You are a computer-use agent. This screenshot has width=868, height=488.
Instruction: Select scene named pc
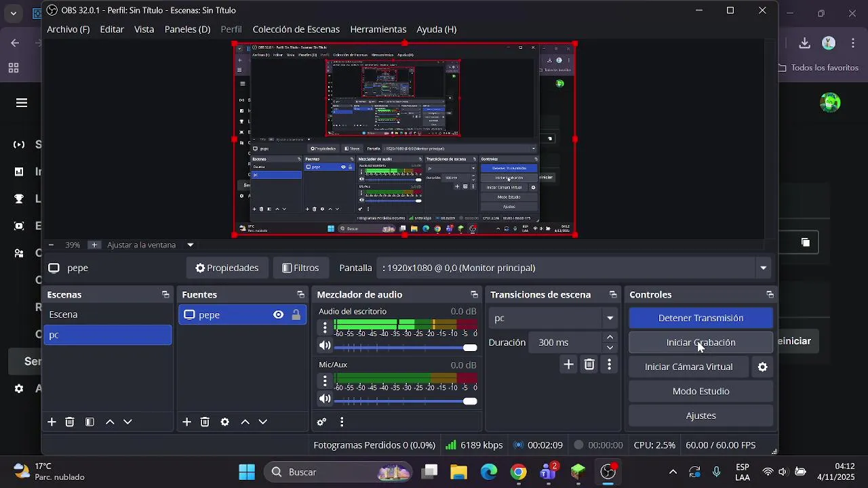coord(108,335)
